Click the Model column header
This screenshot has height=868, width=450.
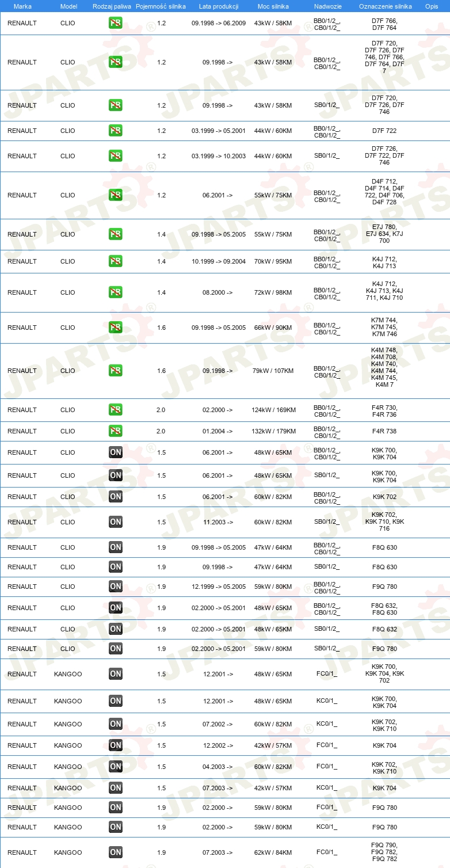point(68,6)
